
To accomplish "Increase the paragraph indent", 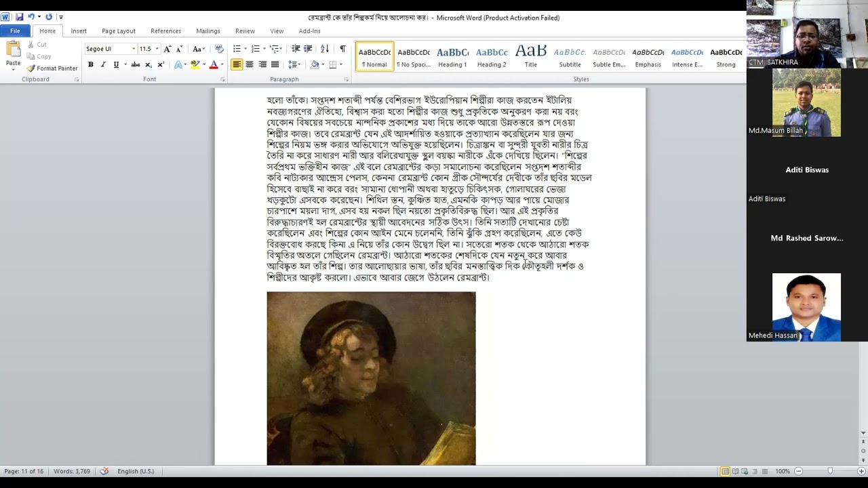I will point(308,49).
